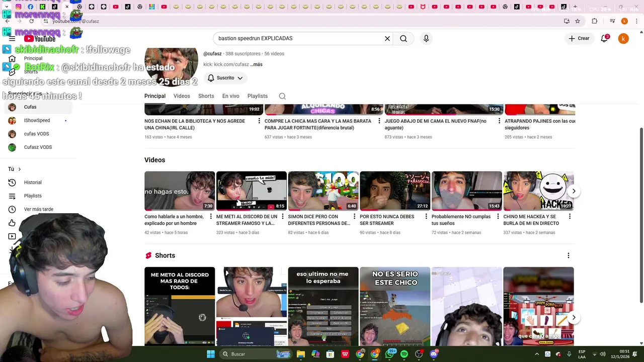Select the Principal channel tab
Viewport: 644px width, 362px height.
tap(155, 96)
